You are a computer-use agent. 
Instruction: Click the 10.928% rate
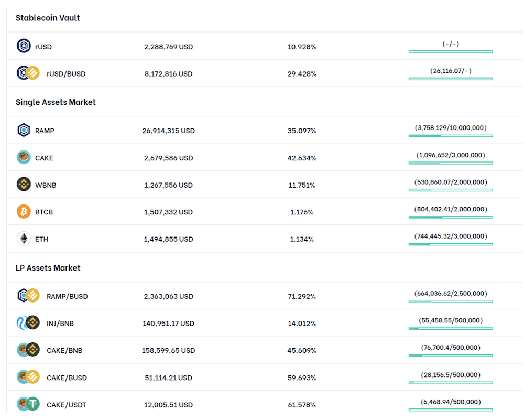click(302, 47)
